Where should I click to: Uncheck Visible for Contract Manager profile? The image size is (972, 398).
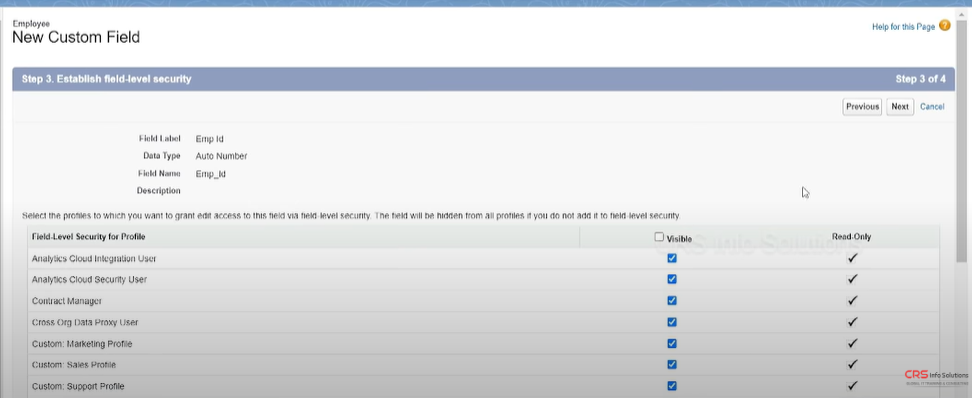pyautogui.click(x=672, y=301)
